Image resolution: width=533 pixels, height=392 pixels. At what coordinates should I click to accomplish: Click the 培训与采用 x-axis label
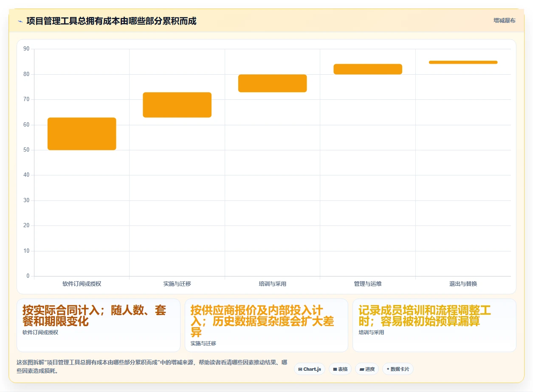(x=273, y=284)
